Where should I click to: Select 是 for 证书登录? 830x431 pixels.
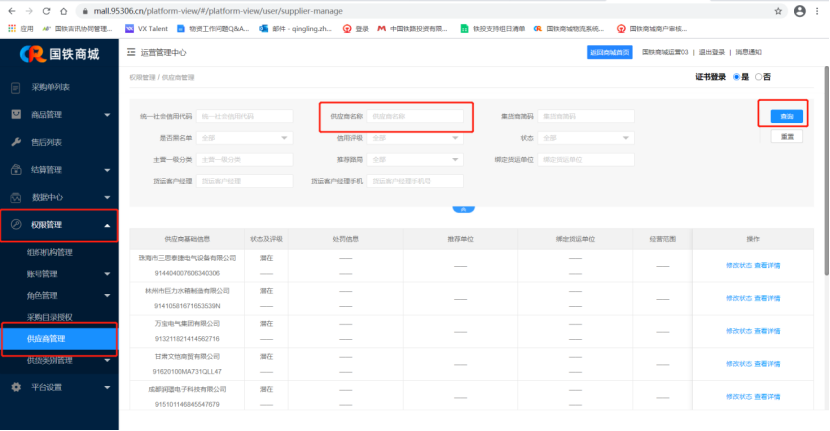coord(736,77)
